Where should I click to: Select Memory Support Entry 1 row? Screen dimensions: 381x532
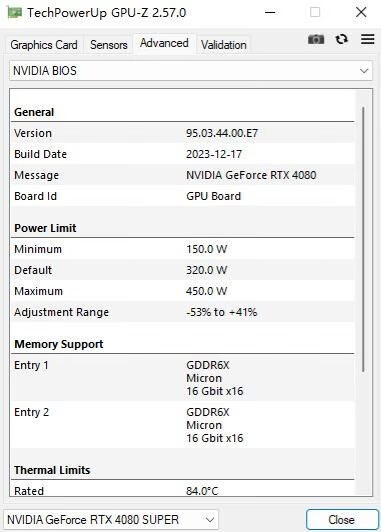coord(183,378)
